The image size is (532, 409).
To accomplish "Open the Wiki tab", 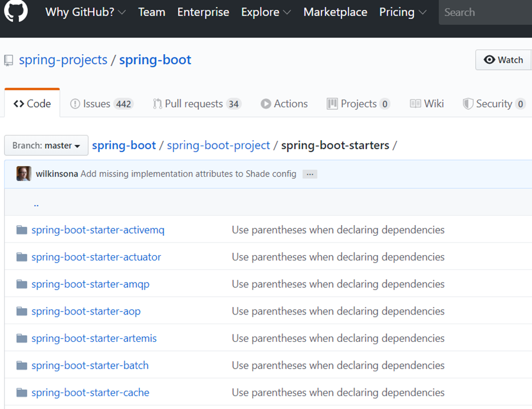I will (427, 104).
